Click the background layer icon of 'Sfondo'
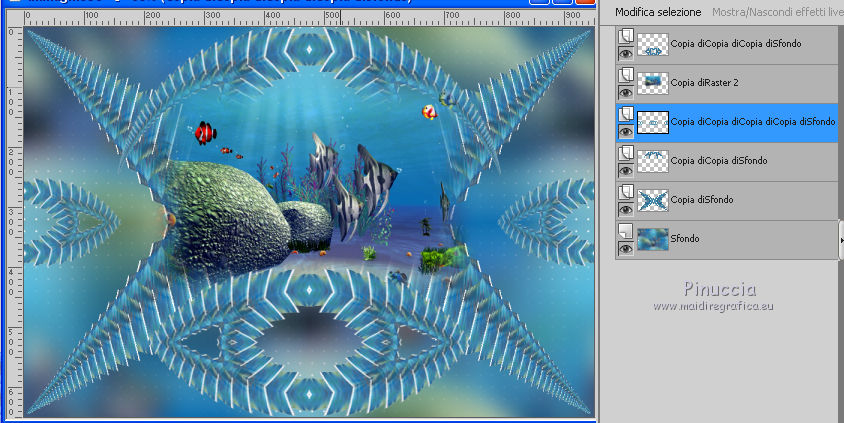Image resolution: width=844 pixels, height=423 pixels. pos(625,231)
